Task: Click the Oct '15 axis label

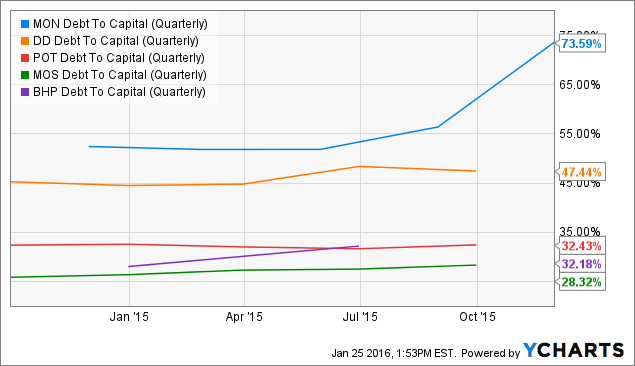Action: (477, 317)
